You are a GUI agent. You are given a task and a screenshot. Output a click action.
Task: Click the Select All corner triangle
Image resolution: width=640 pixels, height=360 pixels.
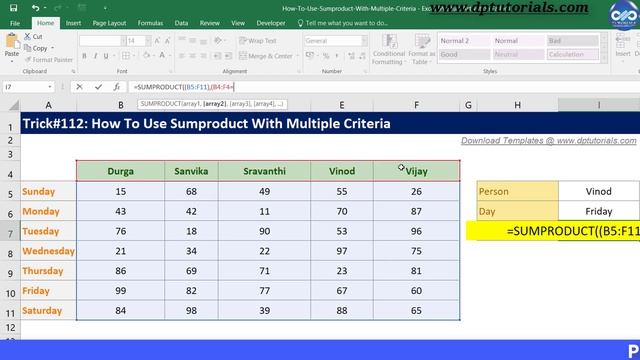tap(14, 106)
